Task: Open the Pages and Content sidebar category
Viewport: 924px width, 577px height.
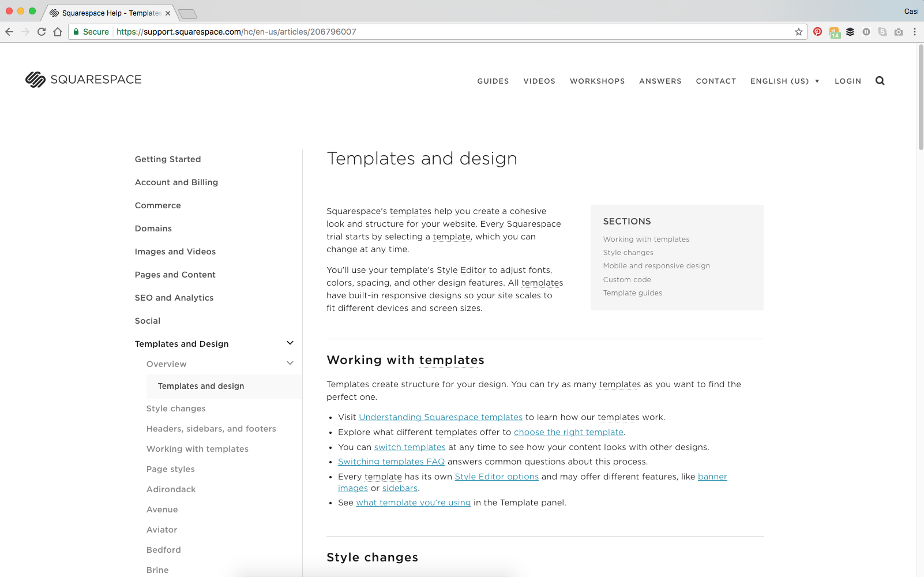Action: [175, 275]
